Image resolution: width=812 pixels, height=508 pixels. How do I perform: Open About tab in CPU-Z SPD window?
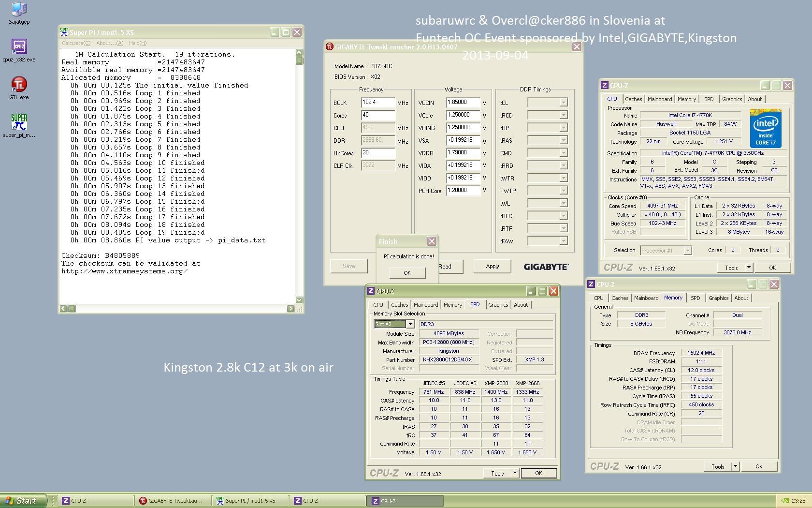[x=521, y=305]
